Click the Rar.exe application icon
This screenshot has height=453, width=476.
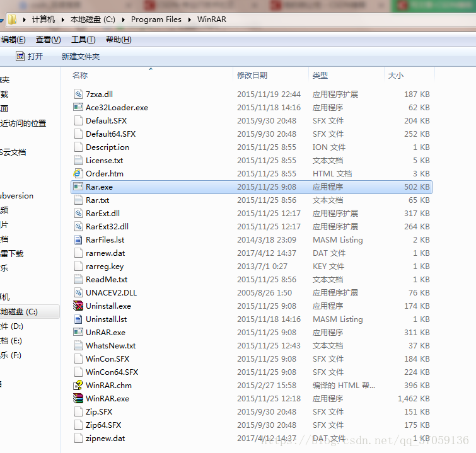(78, 186)
